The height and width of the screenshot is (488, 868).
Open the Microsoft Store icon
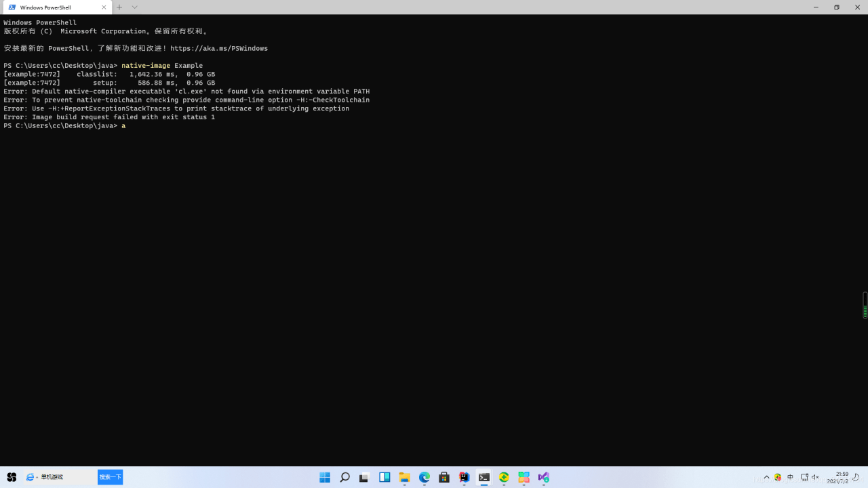444,477
